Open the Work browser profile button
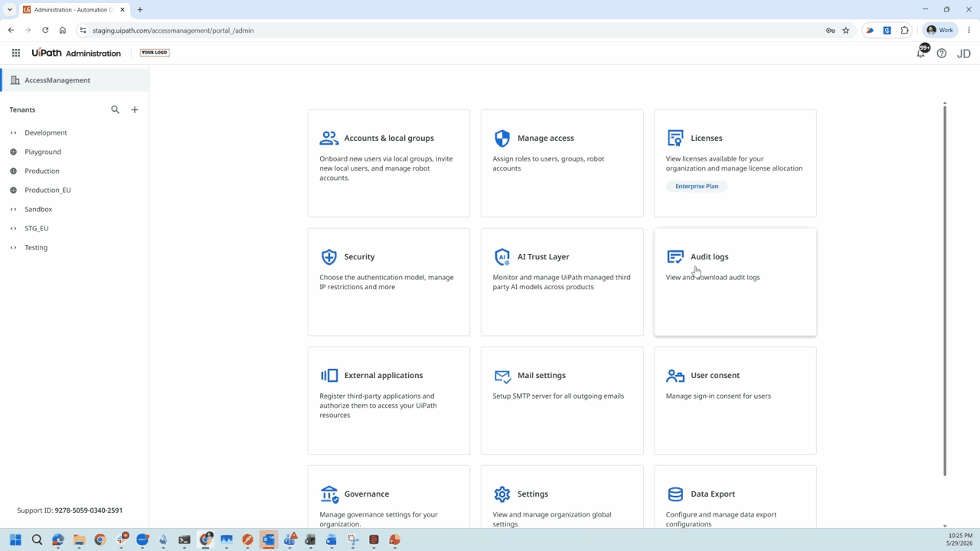980x551 pixels. 940,31
